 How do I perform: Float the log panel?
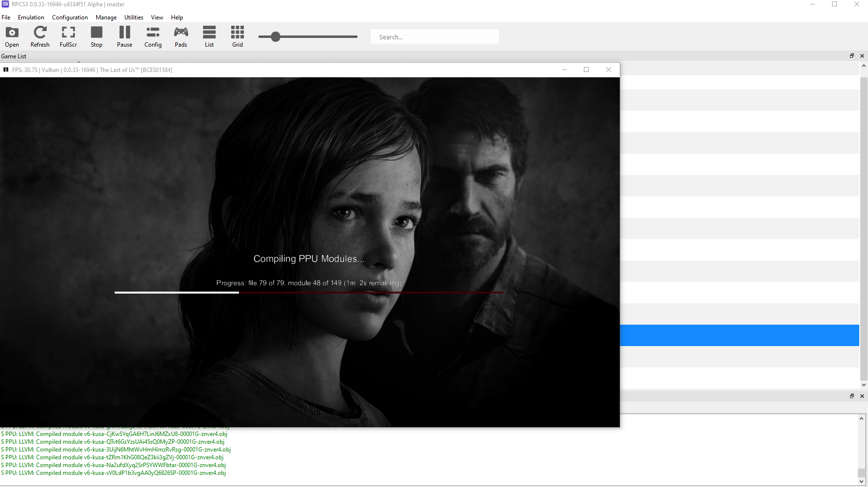coord(851,396)
